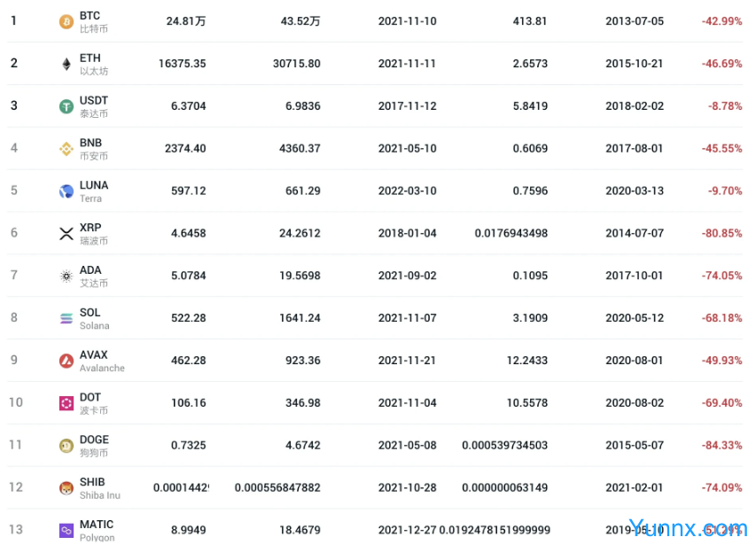Click the red AVAX Avalanche icon
The image size is (756, 545).
[66, 361]
